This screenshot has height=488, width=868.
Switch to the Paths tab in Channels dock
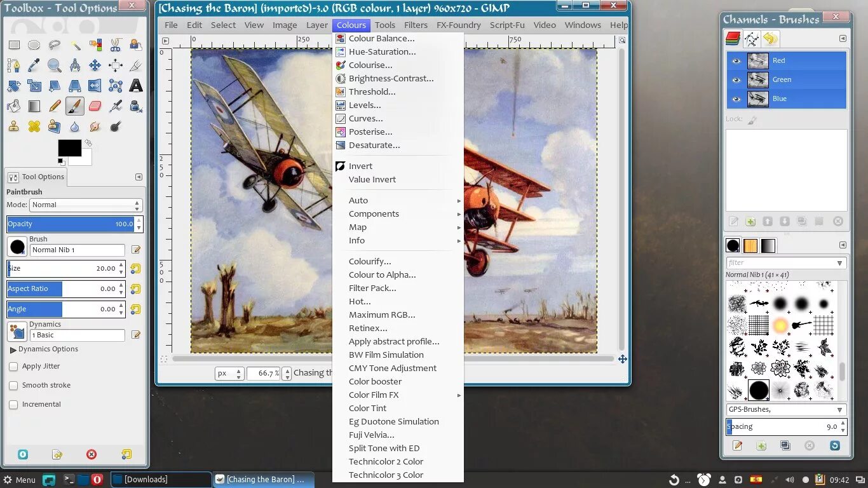[752, 39]
